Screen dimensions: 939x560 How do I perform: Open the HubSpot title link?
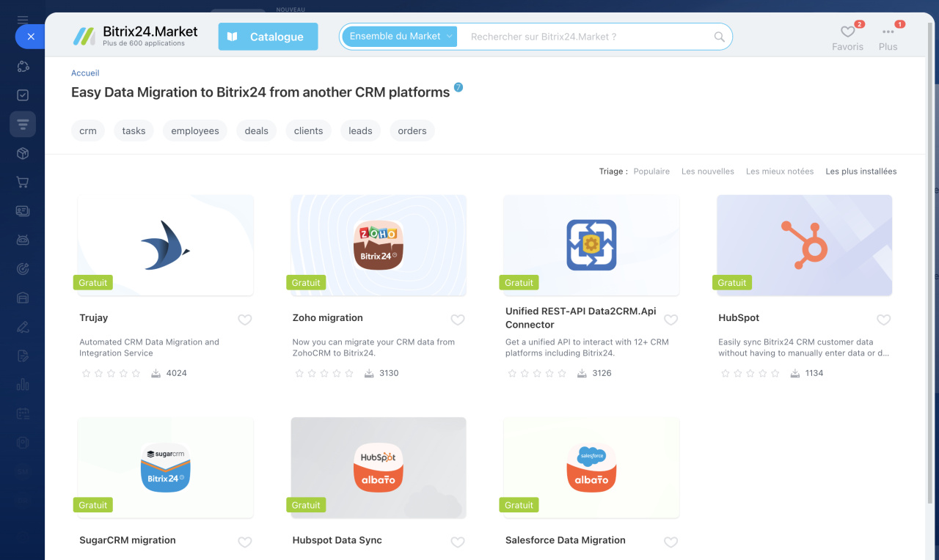tap(739, 318)
